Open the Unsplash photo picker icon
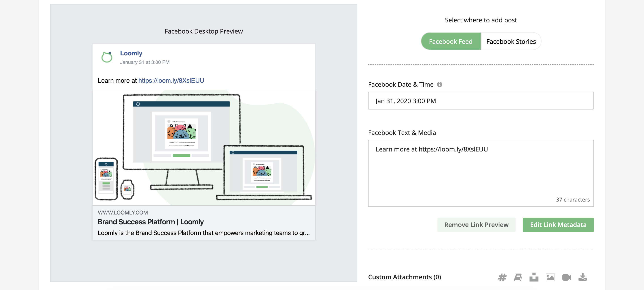The height and width of the screenshot is (290, 644). tap(534, 277)
